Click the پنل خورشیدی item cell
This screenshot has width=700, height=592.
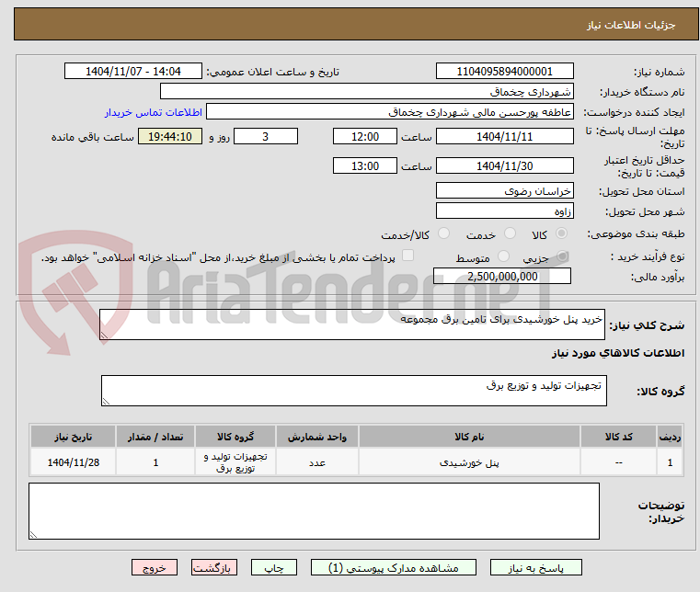point(469,462)
